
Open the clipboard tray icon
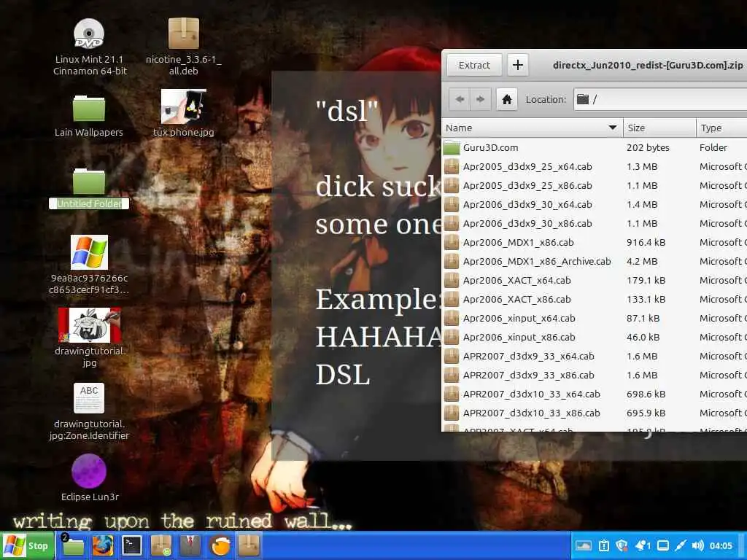click(x=603, y=545)
